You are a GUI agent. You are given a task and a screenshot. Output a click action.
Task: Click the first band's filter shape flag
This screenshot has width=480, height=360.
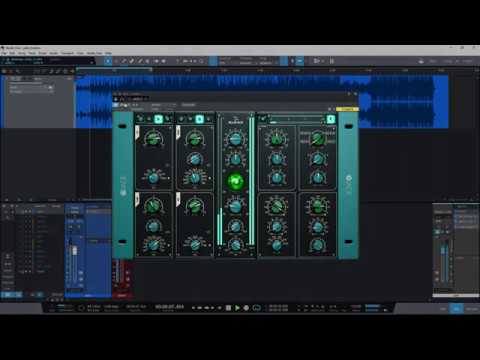137,132
